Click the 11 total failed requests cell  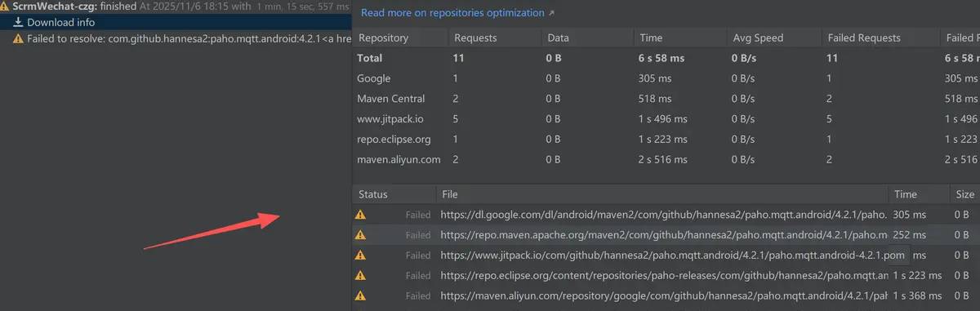click(x=833, y=59)
